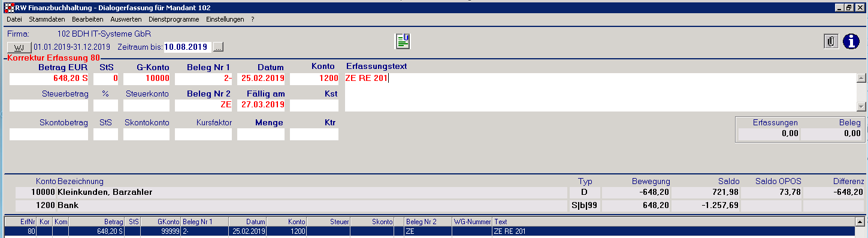This screenshot has height=238, width=868.
Task: Click the Erfassungen total 0,00
Action: coord(769,134)
